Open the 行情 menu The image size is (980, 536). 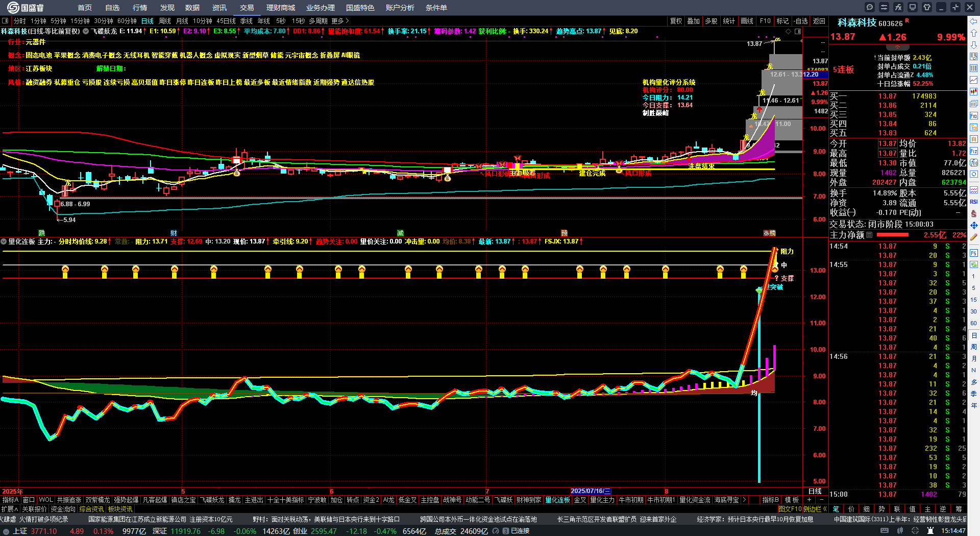point(140,8)
